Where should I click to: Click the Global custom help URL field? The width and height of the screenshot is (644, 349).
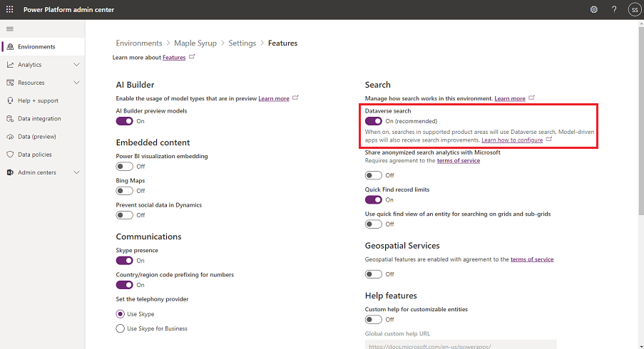461,345
